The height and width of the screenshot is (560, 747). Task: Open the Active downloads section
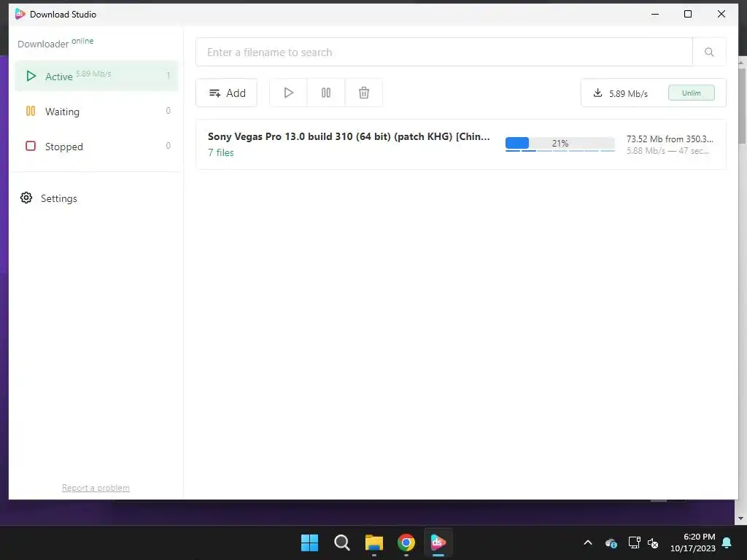tap(97, 76)
